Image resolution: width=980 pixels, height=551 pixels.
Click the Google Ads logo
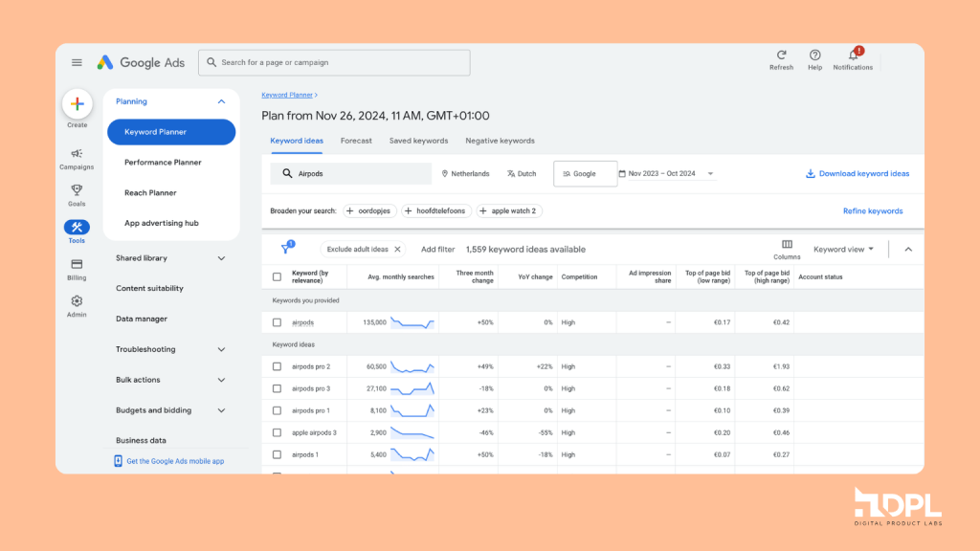point(141,62)
